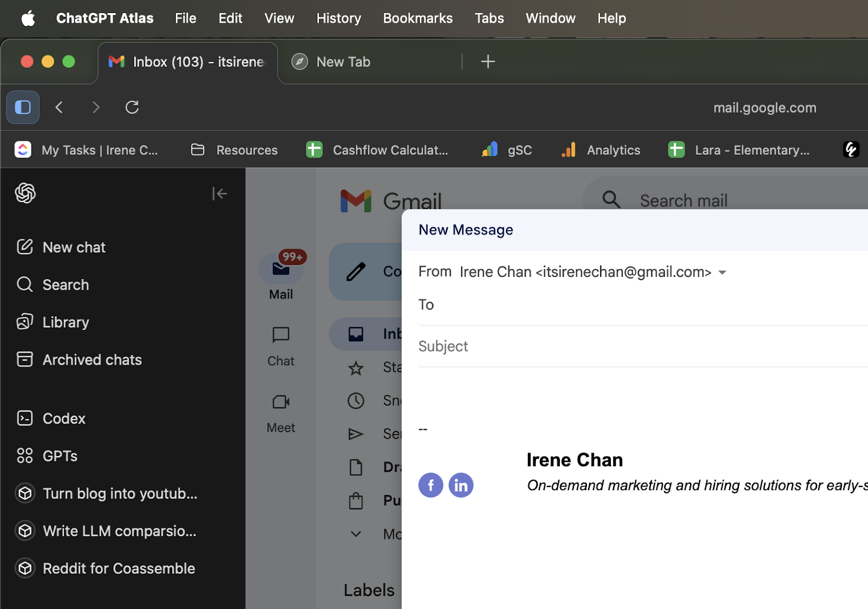This screenshot has height=609, width=868.
Task: Click the Subject field
Action: 643,346
